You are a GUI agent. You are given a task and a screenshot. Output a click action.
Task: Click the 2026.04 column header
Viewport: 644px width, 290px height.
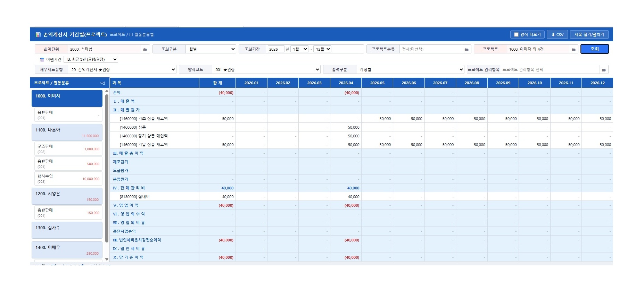(x=346, y=83)
